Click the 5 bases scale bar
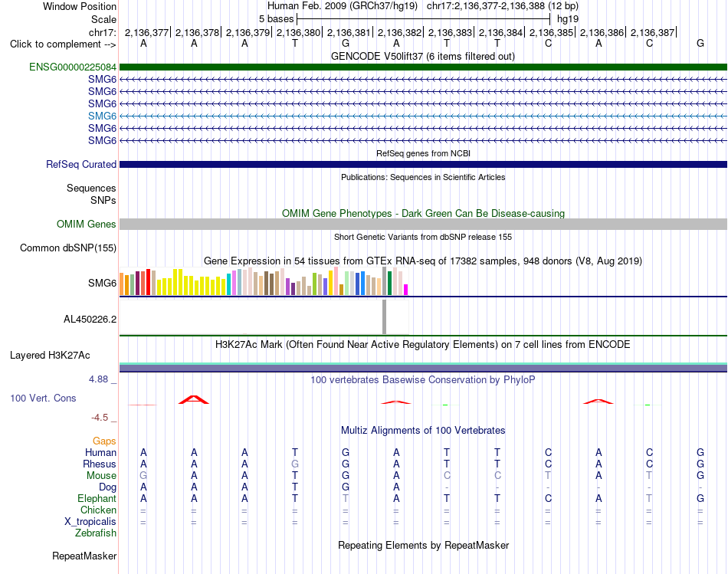Image resolution: width=728 pixels, height=574 pixels. pyautogui.click(x=423, y=19)
